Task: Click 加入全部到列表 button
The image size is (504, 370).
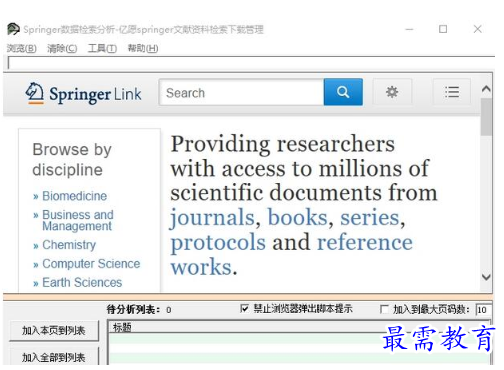Action: [x=54, y=357]
